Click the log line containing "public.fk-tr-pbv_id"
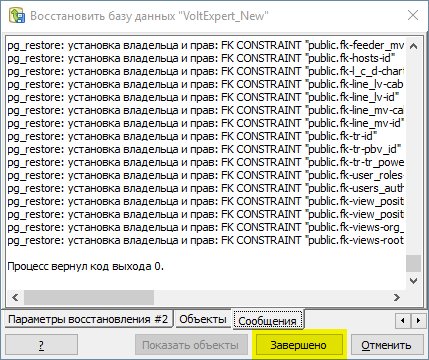Screen dimensions: 429x360 pyautogui.click(x=205, y=149)
